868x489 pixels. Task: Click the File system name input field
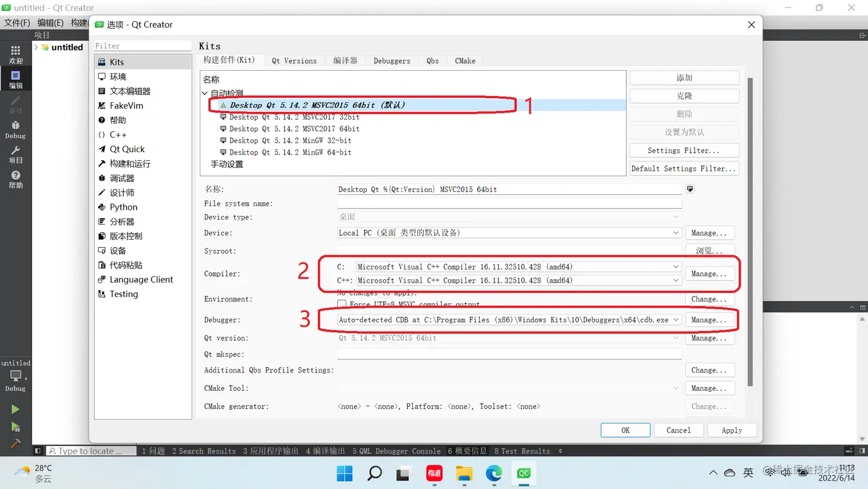click(x=509, y=203)
